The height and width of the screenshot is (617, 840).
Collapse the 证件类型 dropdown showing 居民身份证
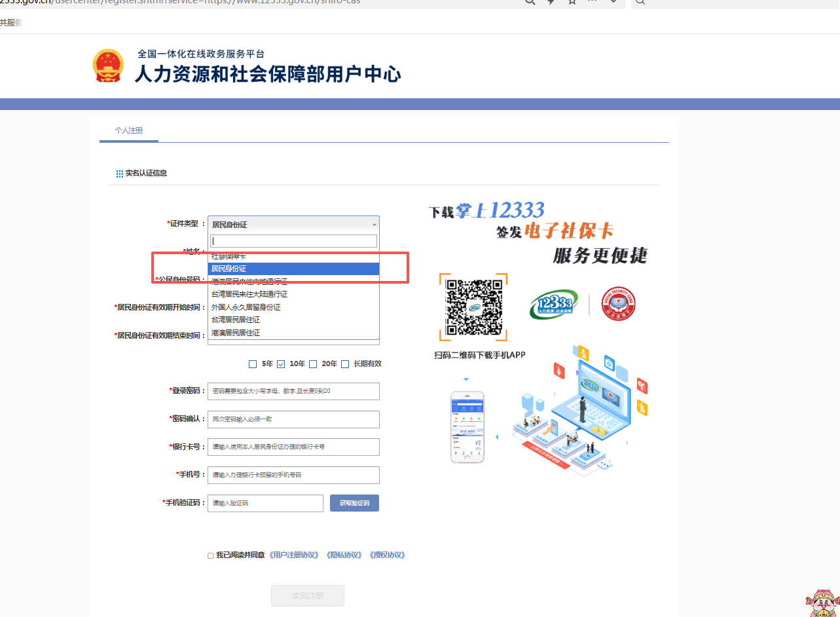click(x=293, y=224)
